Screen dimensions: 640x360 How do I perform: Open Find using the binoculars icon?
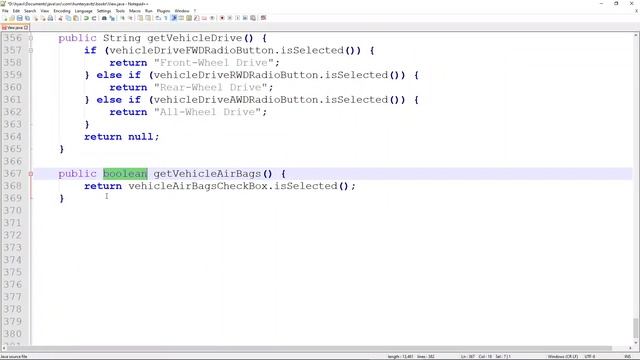coord(104,18)
